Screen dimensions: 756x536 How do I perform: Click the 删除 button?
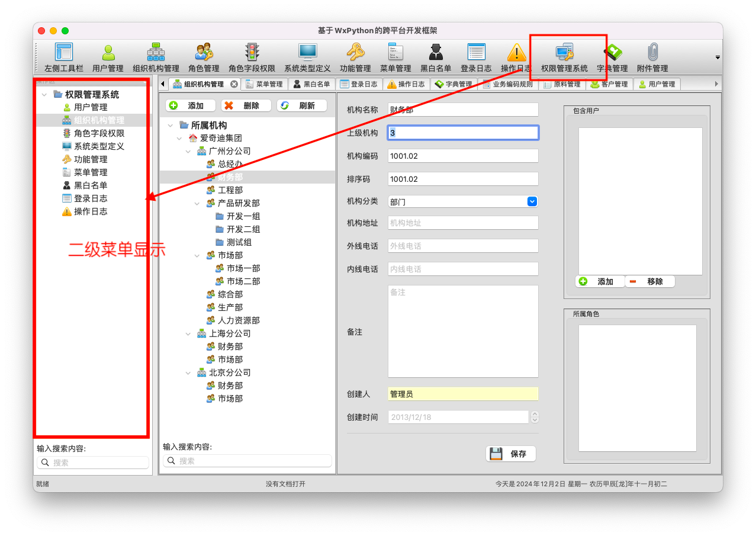point(246,105)
